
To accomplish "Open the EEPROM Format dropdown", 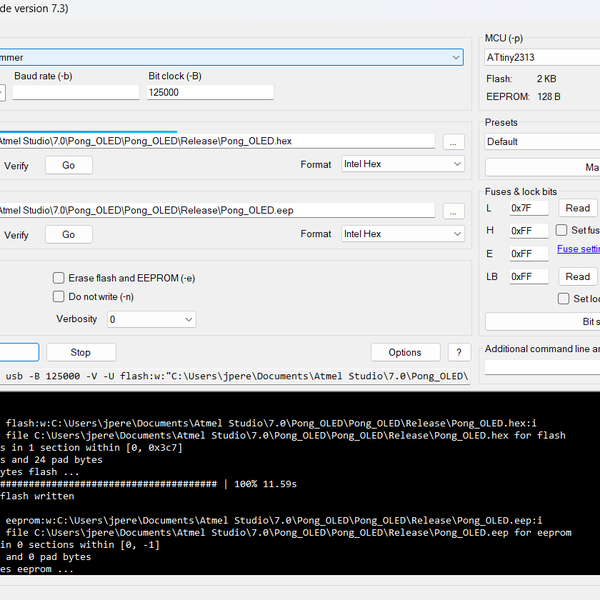I will pos(401,234).
